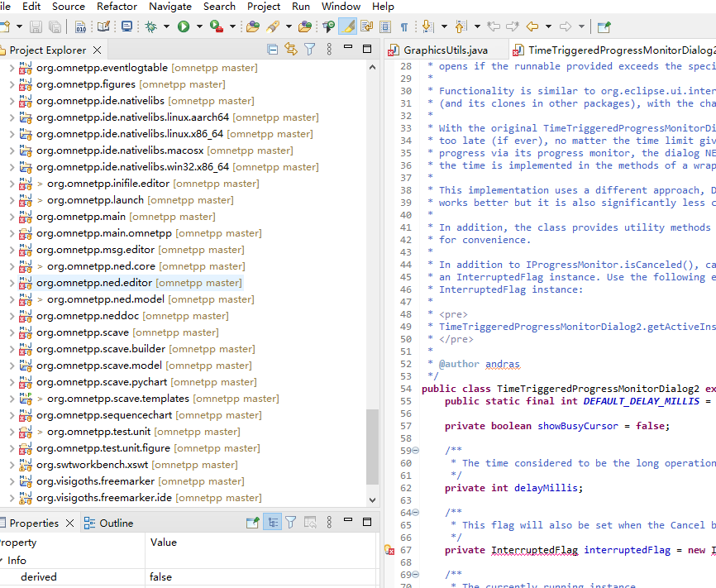This screenshot has height=588, width=716.
Task: Collapse the Javadoc fold on line 59
Action: [416, 451]
